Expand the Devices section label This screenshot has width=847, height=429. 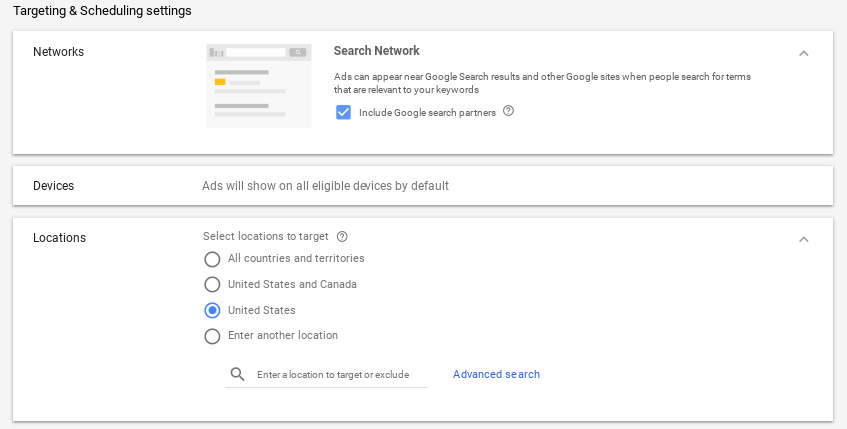pos(54,186)
